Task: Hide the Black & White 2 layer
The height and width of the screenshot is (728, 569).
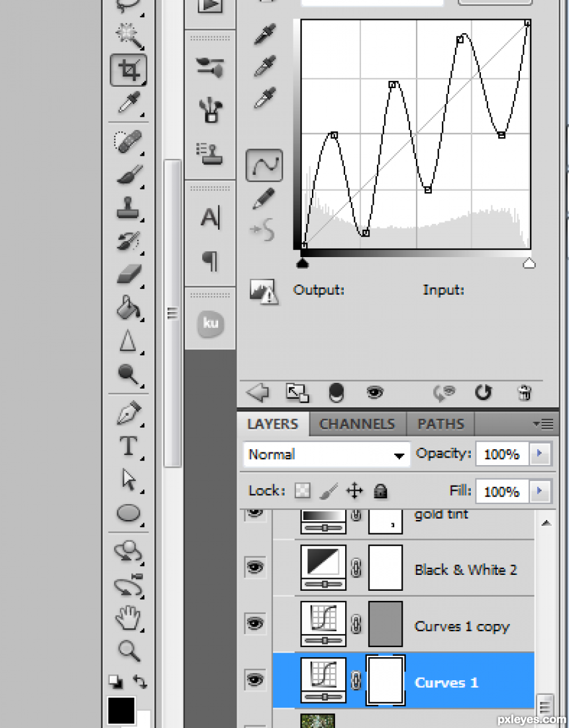Action: (x=255, y=567)
